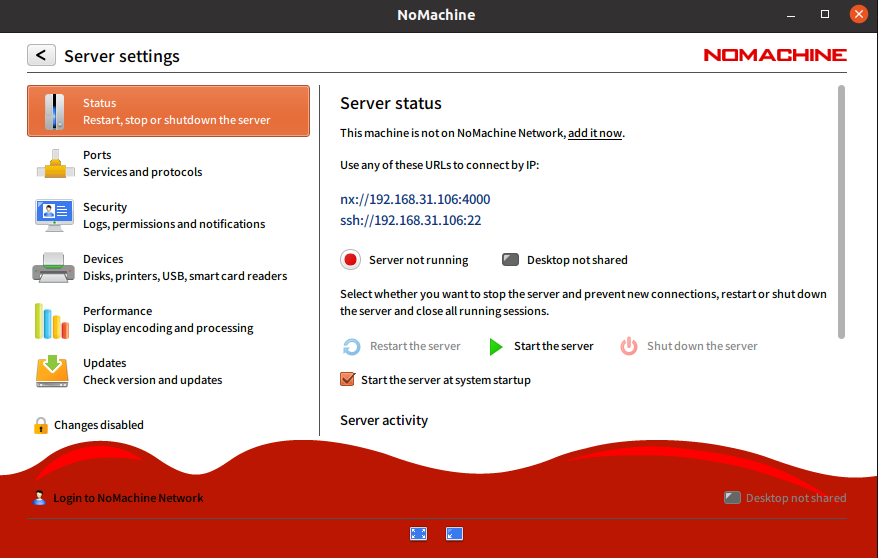Minimize the NoMachine window

click(x=791, y=15)
